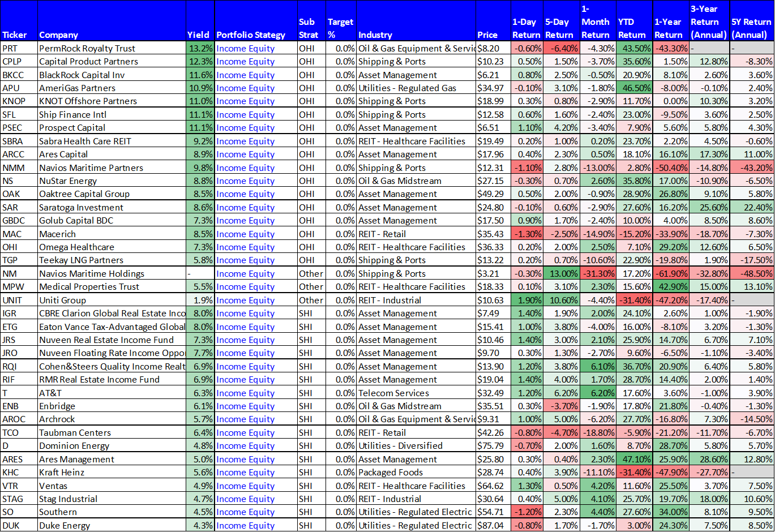The width and height of the screenshot is (775, 532).
Task: Select the Ticker column header
Action: tap(19, 22)
